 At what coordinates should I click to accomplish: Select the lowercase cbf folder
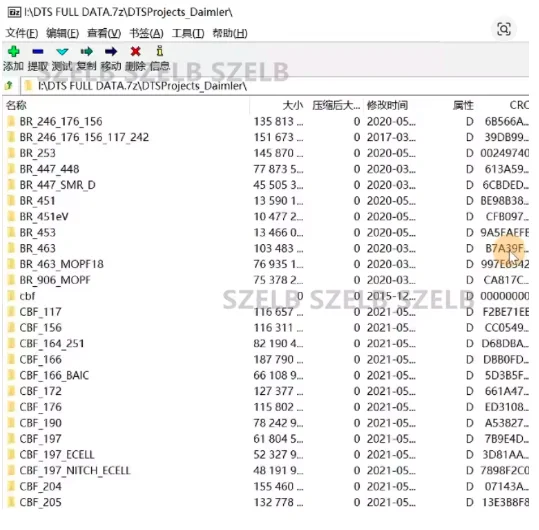[x=27, y=296]
